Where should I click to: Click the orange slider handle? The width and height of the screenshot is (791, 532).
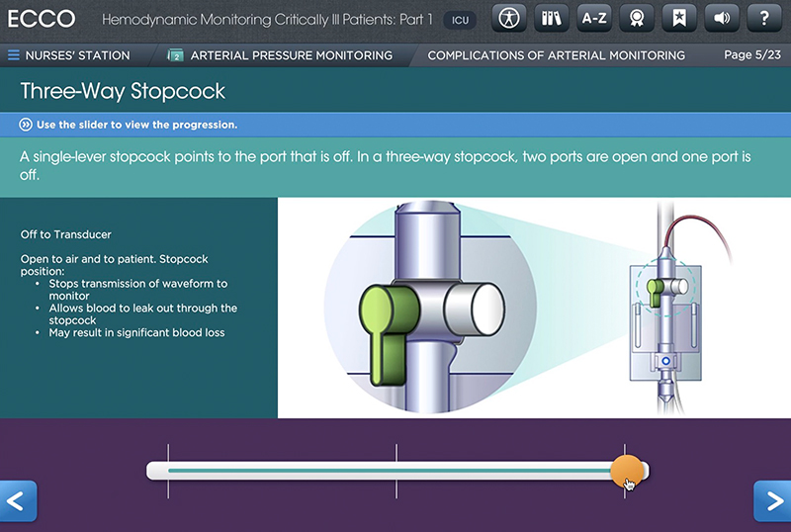[625, 471]
